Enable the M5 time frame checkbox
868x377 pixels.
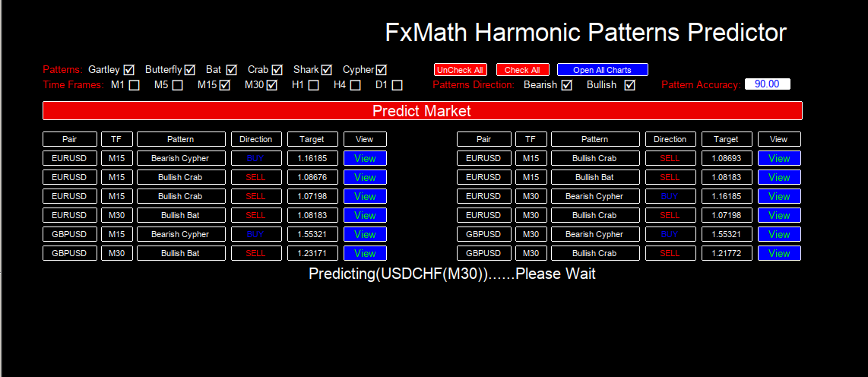pyautogui.click(x=177, y=85)
